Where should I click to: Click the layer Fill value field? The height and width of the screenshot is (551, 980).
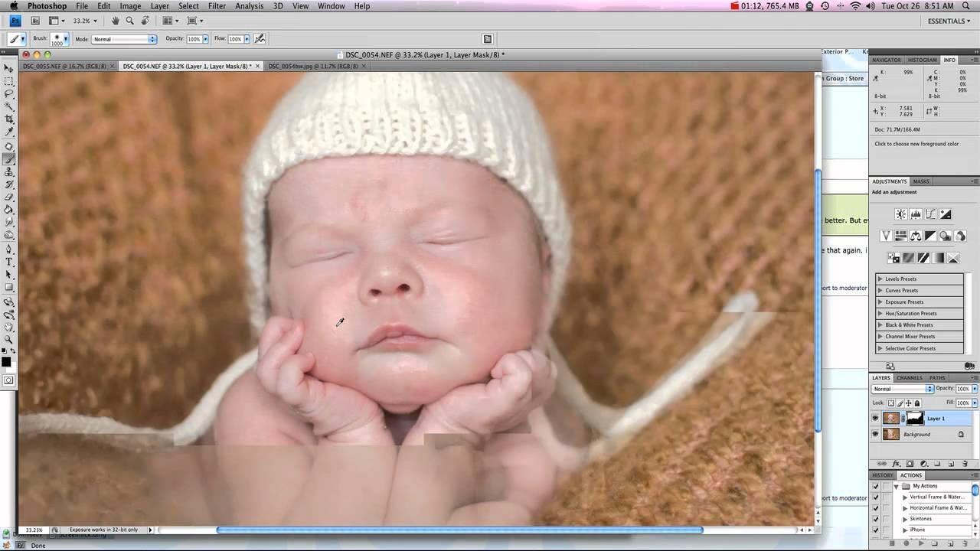962,403
